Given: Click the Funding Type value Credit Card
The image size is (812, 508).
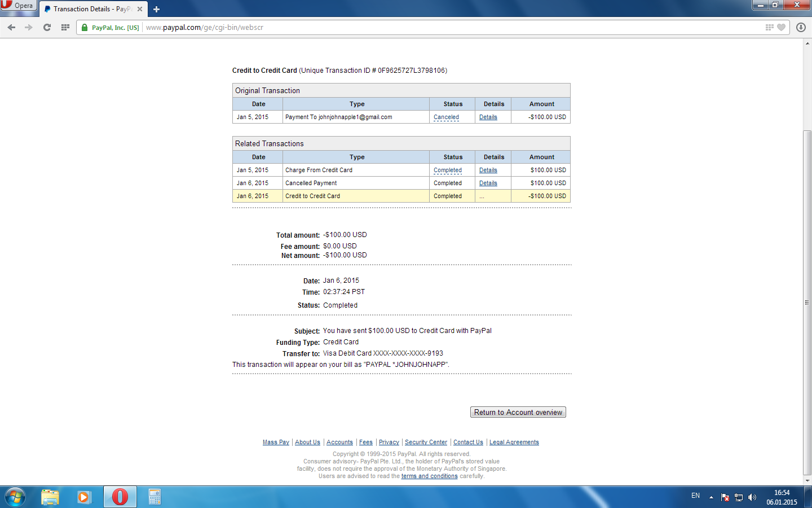Looking at the screenshot, I should [341, 342].
